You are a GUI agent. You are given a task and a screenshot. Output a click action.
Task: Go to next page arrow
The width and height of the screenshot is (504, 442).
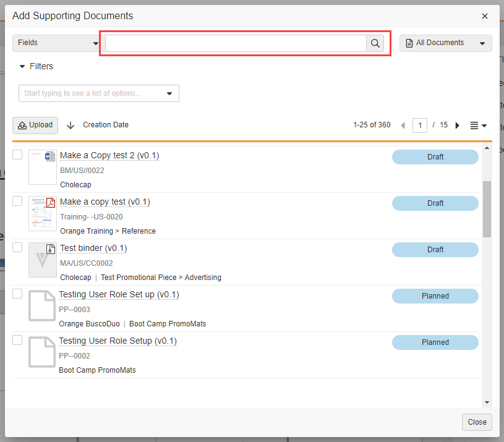pos(458,125)
